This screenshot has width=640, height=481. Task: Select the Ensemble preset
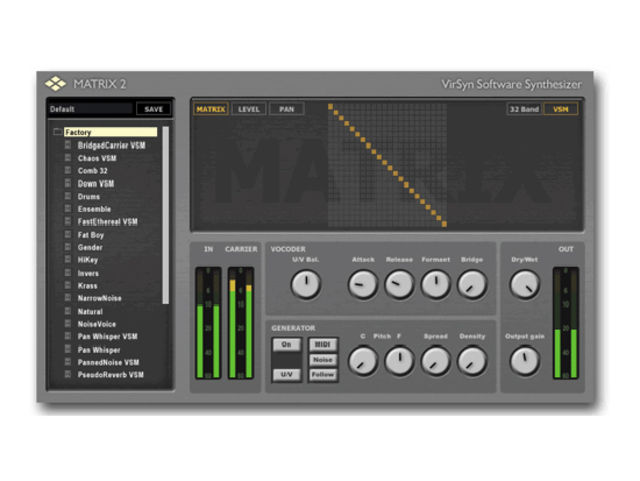[94, 209]
